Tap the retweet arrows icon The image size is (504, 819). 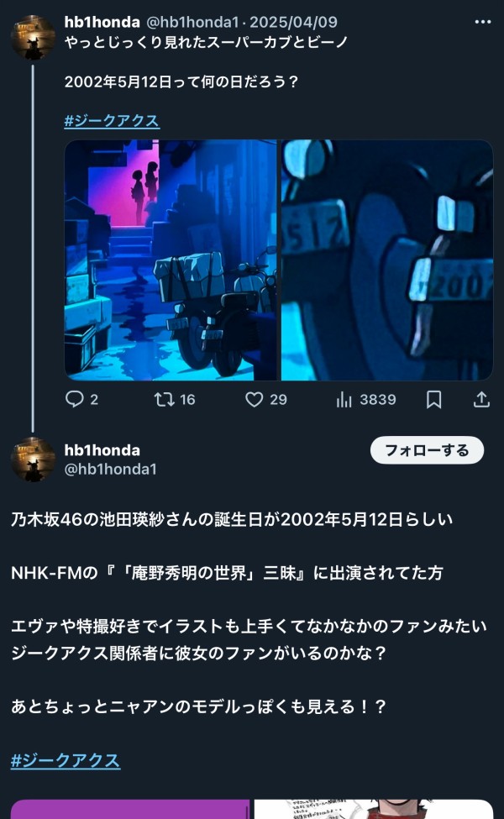164,400
